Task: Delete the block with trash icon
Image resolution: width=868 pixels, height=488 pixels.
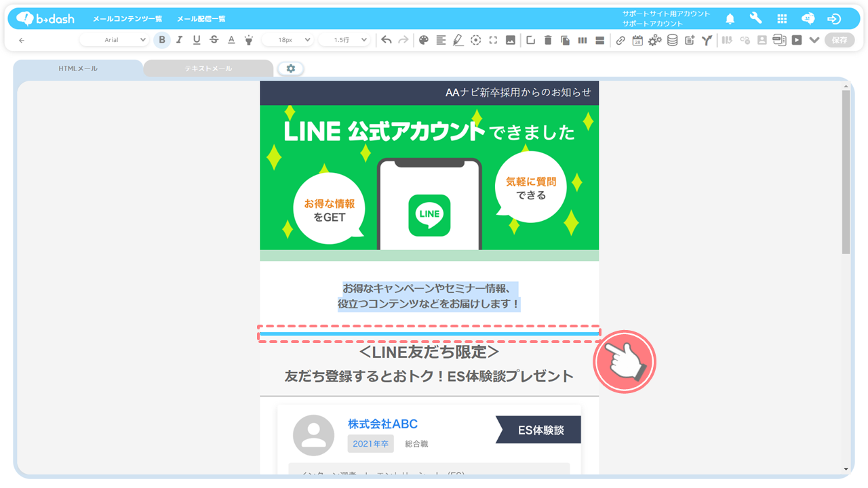Action: pyautogui.click(x=548, y=40)
